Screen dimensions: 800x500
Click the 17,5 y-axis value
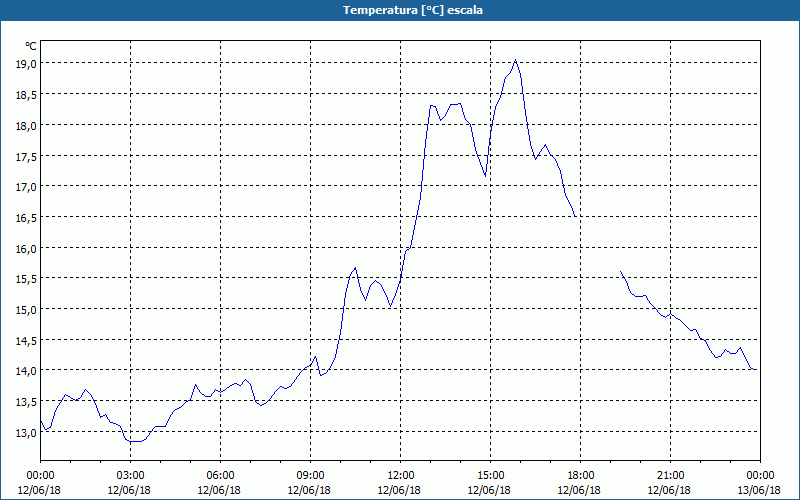click(27, 156)
